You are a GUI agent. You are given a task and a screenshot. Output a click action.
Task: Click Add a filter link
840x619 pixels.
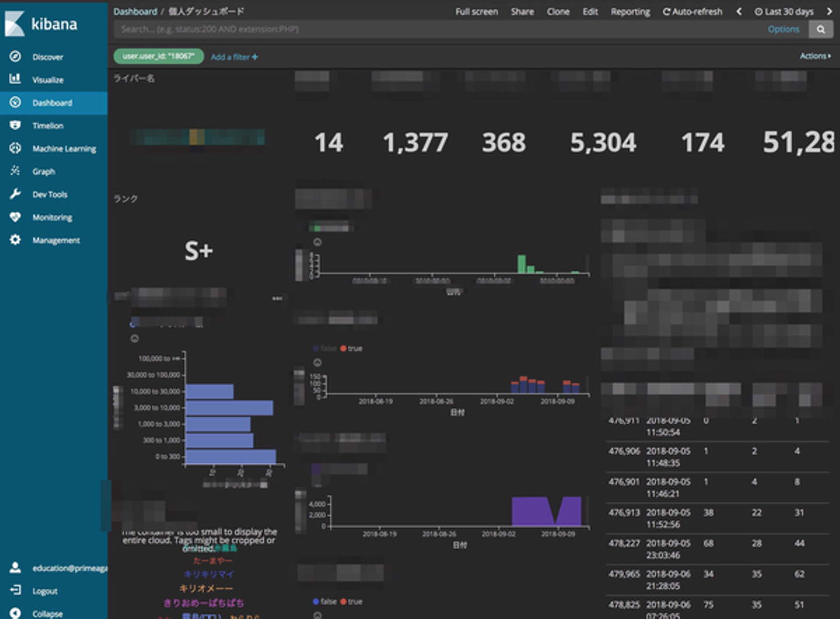[234, 57]
